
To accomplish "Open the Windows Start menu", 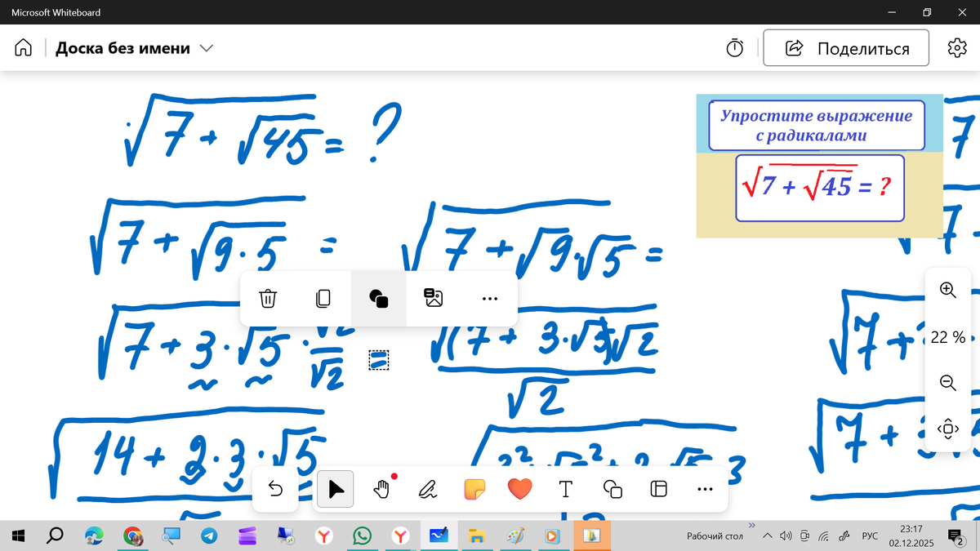I will pyautogui.click(x=18, y=535).
